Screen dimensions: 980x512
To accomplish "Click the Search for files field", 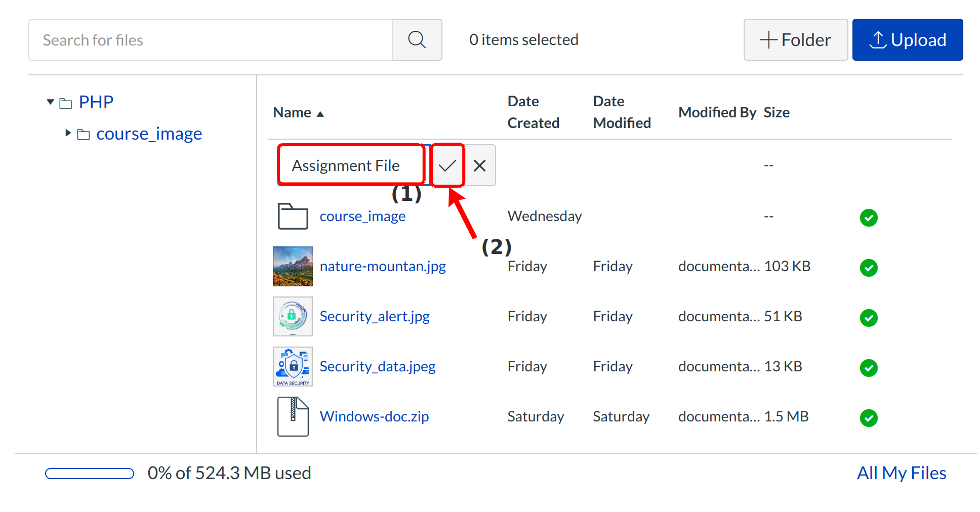I will [x=210, y=39].
